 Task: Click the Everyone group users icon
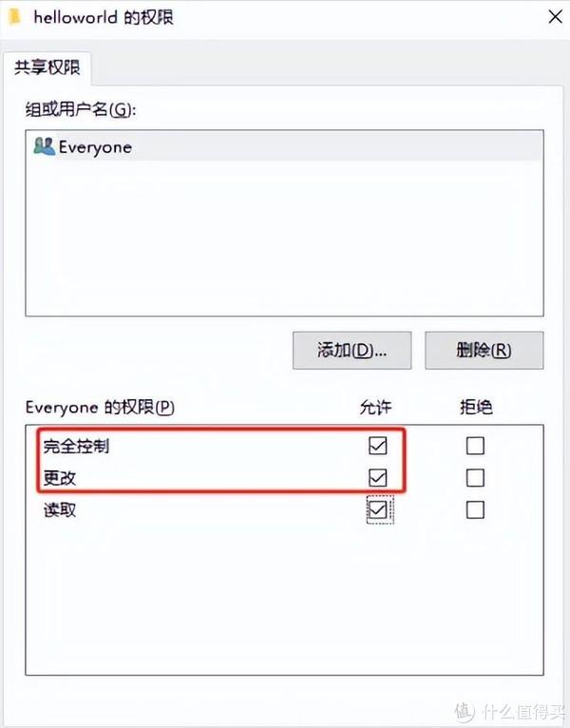pos(44,146)
